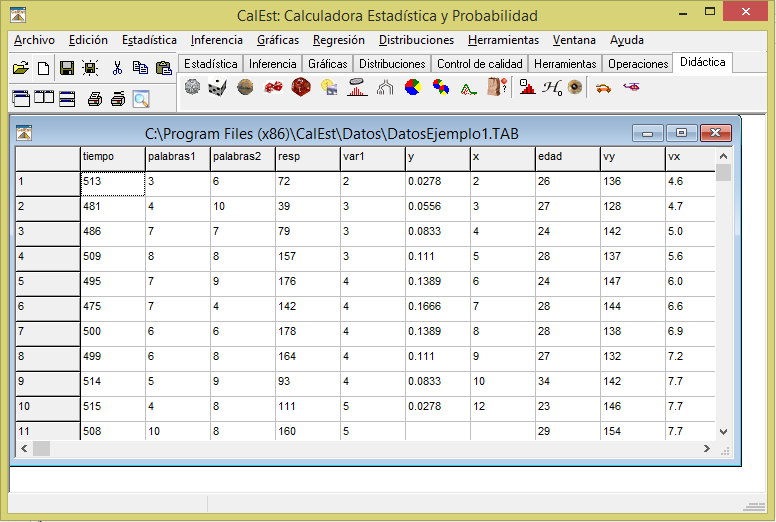Viewport: 776px width, 522px height.
Task: Click the pair of red dice icon
Action: (273, 88)
